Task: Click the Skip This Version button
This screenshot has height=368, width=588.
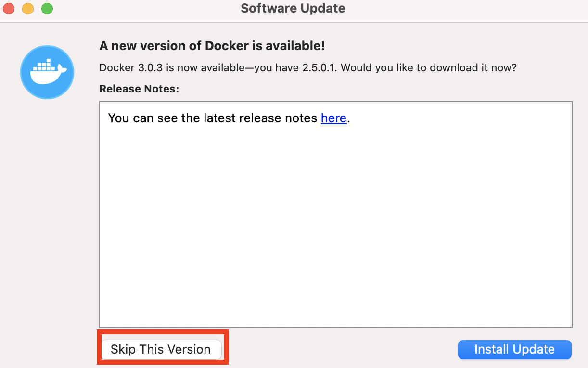Action: pyautogui.click(x=161, y=350)
